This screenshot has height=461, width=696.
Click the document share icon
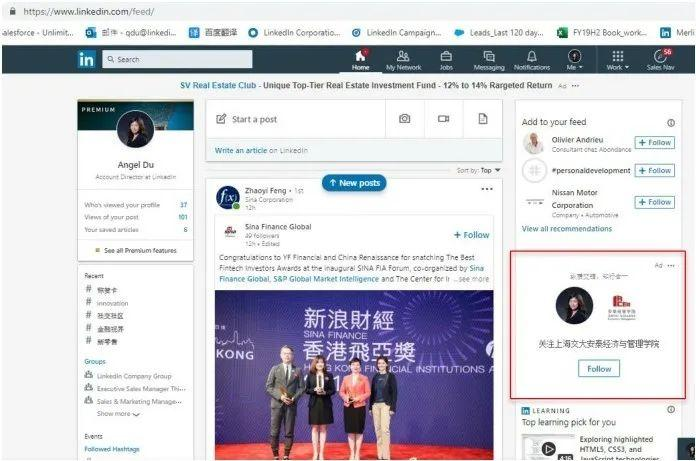pos(483,118)
